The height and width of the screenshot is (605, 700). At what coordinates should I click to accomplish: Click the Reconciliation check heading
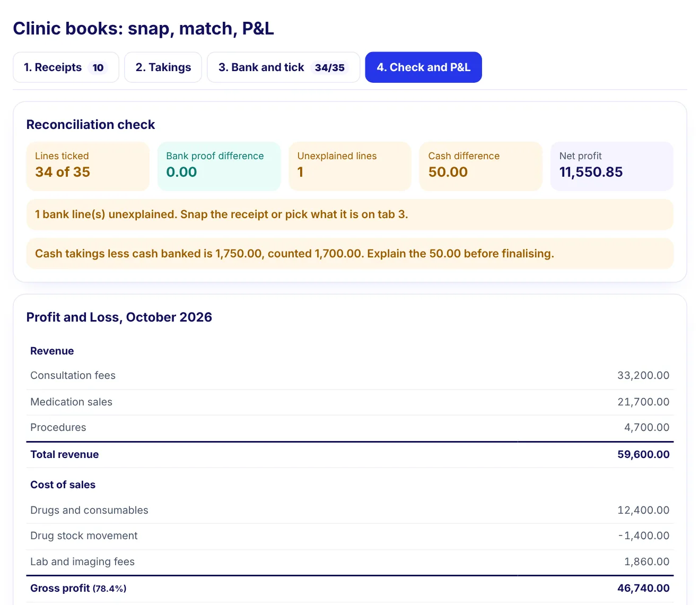[x=91, y=125]
